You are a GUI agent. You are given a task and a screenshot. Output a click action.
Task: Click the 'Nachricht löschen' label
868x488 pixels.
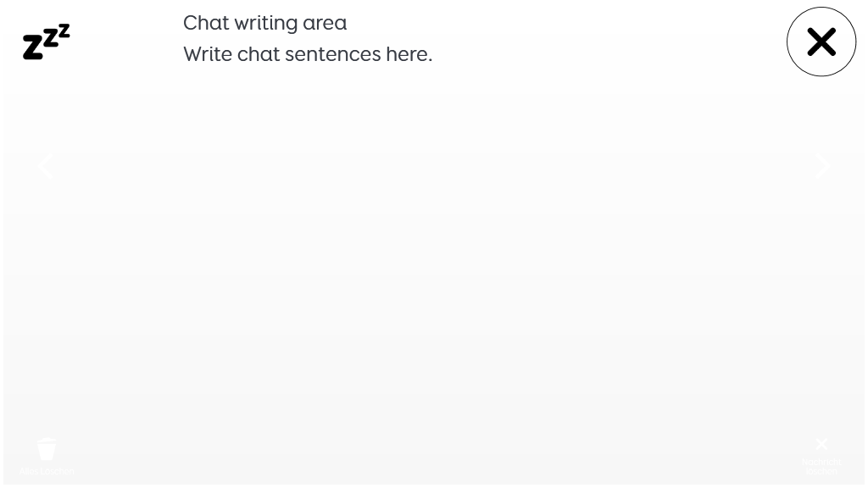(821, 467)
